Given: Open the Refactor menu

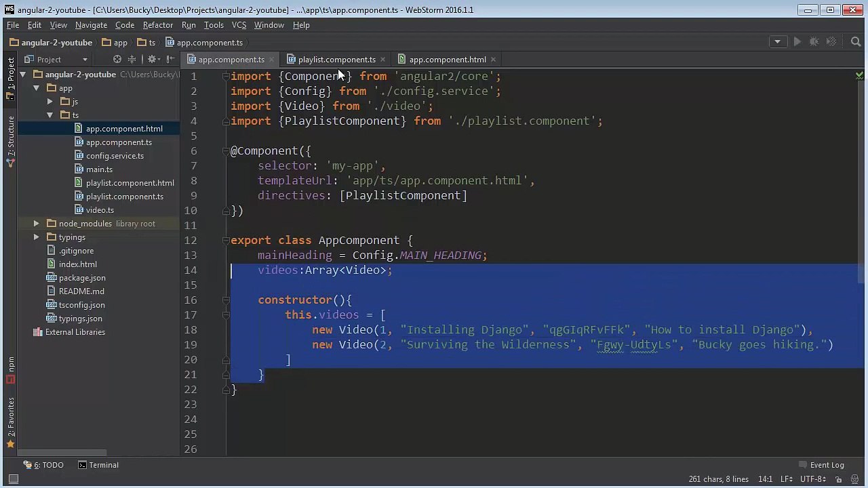Looking at the screenshot, I should coord(158,25).
